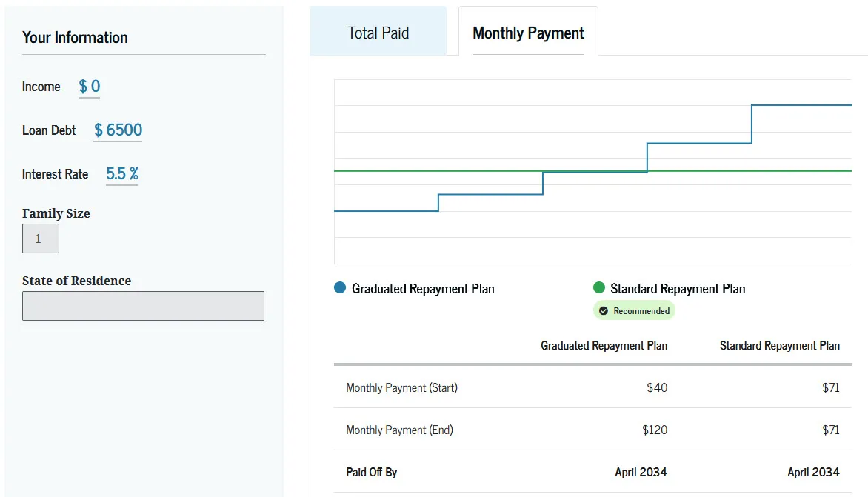
Task: Switch to the Monthly Payment tab
Action: 527,33
